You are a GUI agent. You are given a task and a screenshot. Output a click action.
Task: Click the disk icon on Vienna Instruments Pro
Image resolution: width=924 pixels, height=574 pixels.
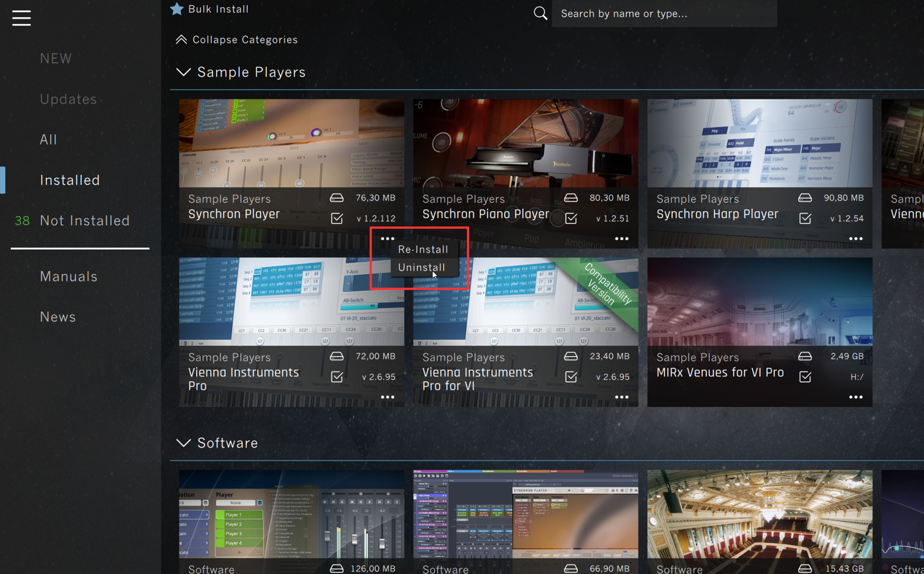[337, 356]
